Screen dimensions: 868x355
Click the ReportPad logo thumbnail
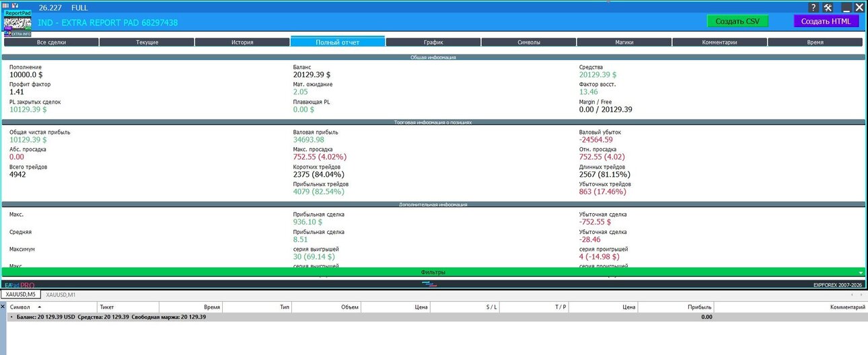(17, 23)
